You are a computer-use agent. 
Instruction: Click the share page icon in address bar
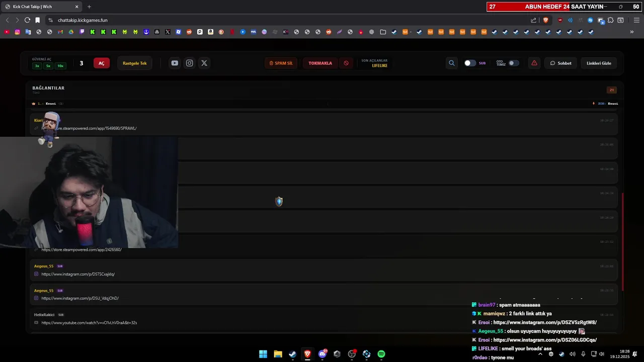point(534,20)
